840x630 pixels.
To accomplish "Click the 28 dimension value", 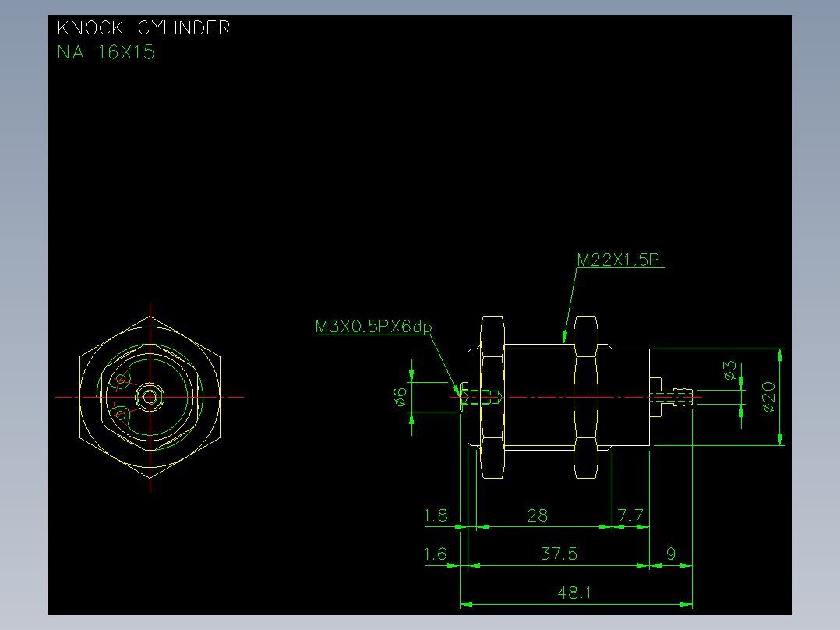I will [538, 515].
